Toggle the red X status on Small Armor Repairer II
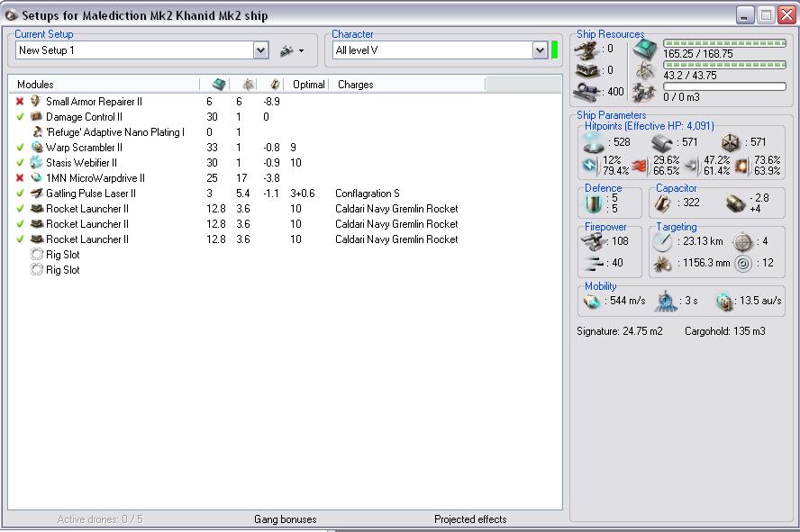The width and height of the screenshot is (800, 532). (x=20, y=102)
